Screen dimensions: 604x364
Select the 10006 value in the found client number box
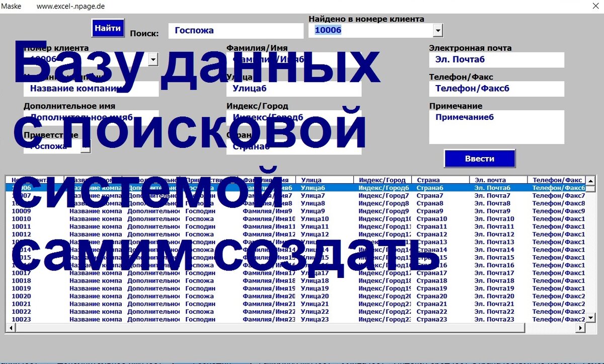328,30
